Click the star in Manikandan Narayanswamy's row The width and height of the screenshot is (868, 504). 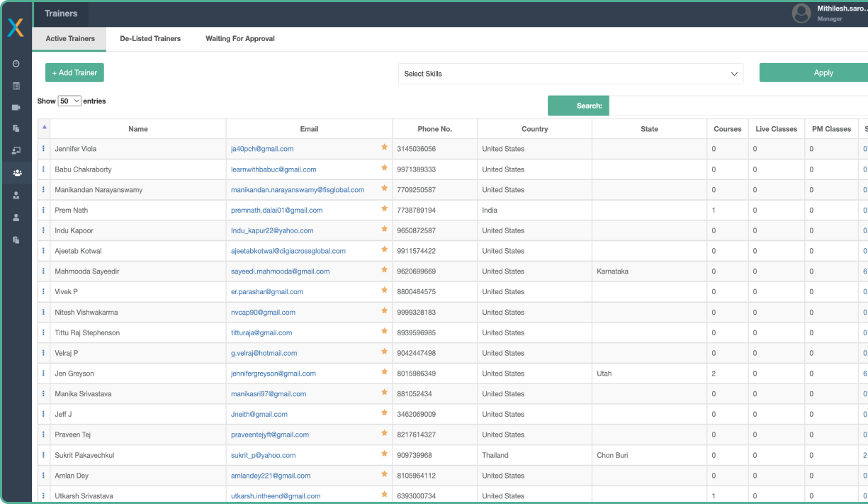coord(385,189)
